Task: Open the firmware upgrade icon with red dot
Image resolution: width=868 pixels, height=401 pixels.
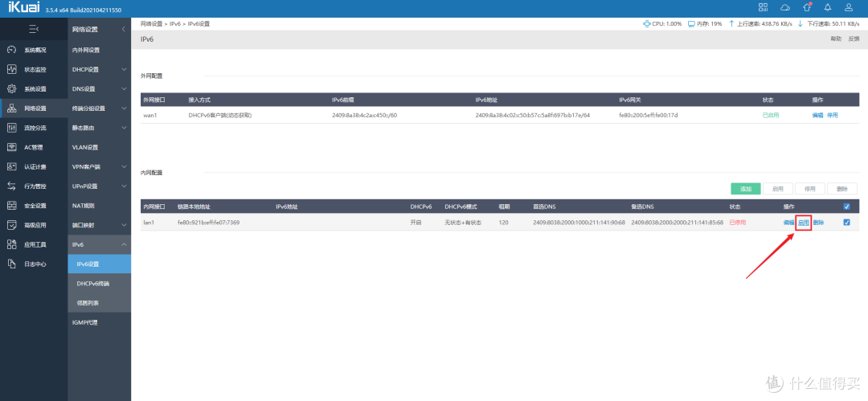Action: [x=806, y=7]
